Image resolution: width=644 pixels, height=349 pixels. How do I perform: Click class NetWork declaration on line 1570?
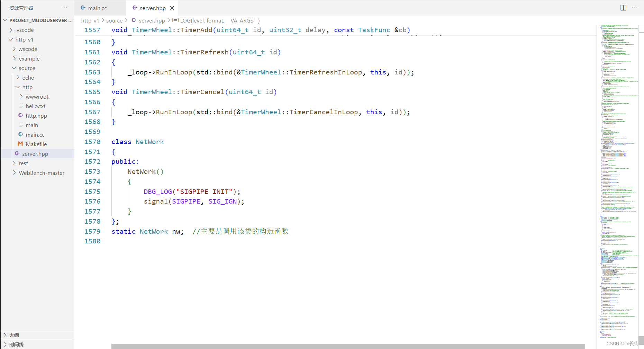[x=138, y=142]
